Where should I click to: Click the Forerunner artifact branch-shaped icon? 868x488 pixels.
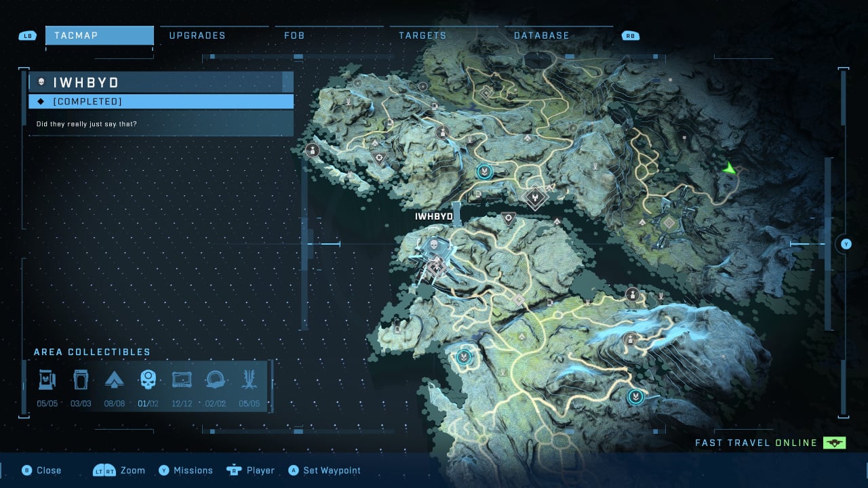[250, 380]
